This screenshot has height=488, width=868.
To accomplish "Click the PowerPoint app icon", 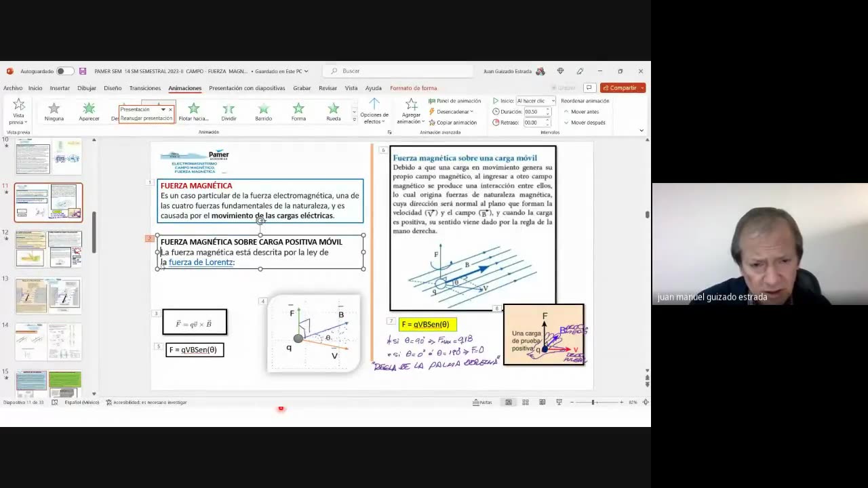I will pos(9,71).
